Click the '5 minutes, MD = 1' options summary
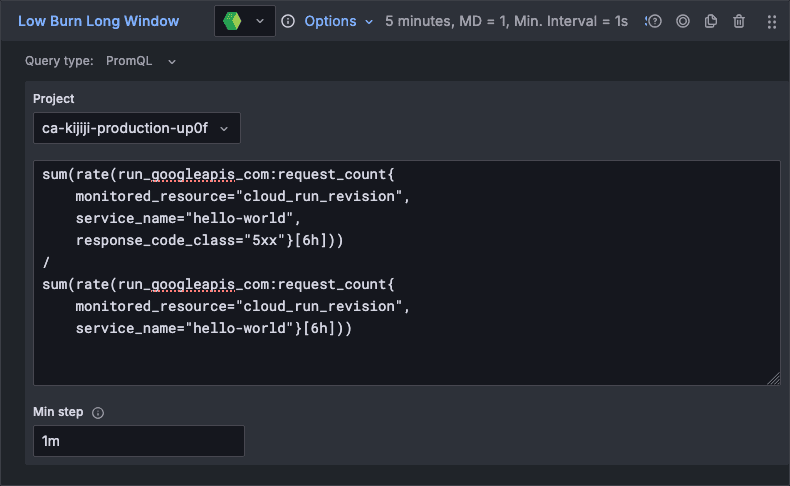 click(x=506, y=21)
